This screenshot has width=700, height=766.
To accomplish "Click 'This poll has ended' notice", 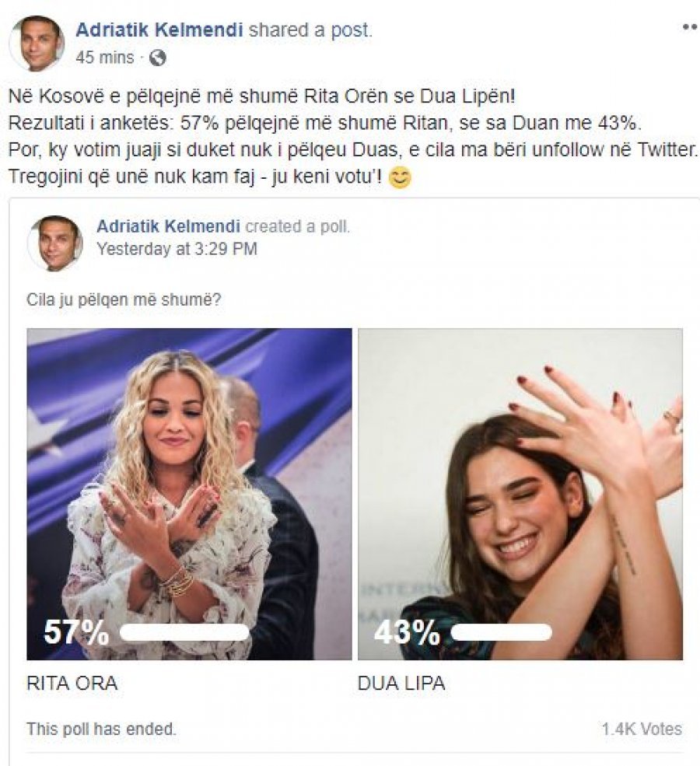I will [x=101, y=729].
